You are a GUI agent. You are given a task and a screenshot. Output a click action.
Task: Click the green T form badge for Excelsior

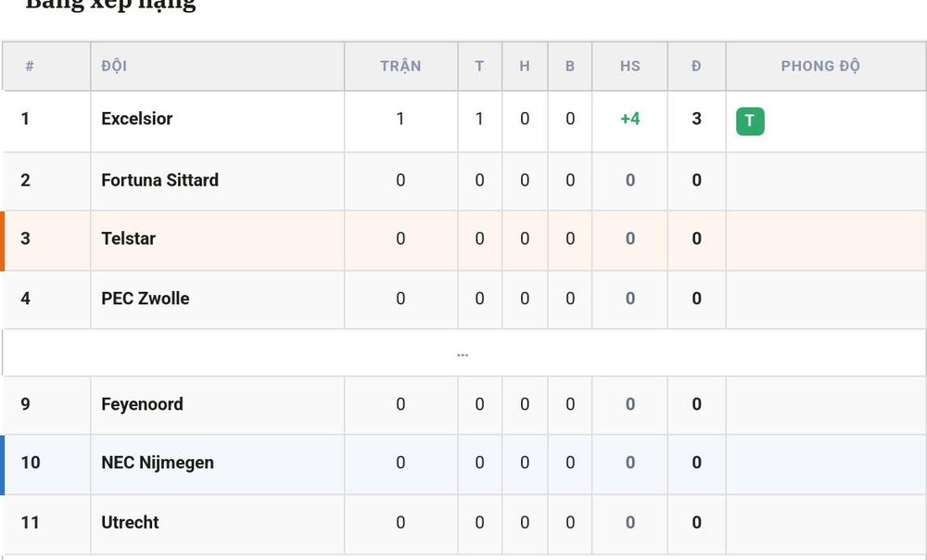[750, 121]
